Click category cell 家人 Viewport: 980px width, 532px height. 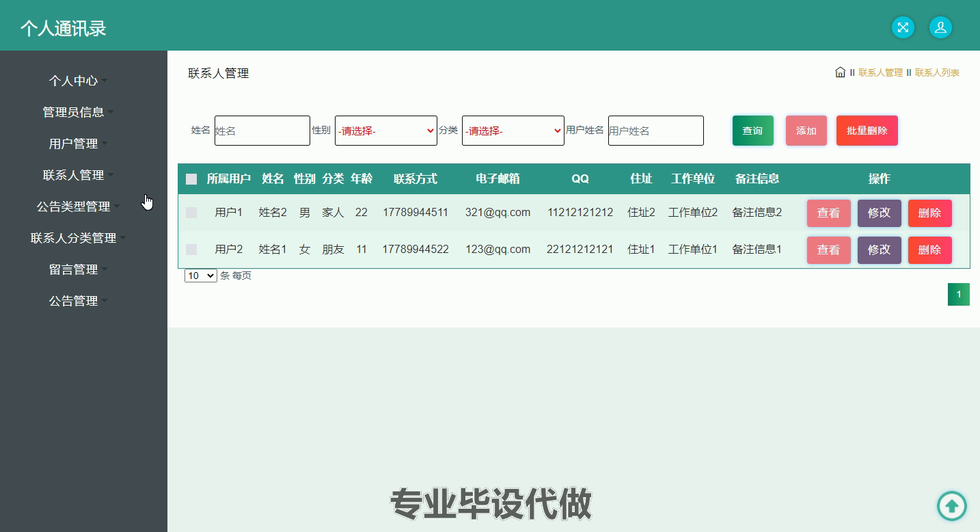(333, 213)
